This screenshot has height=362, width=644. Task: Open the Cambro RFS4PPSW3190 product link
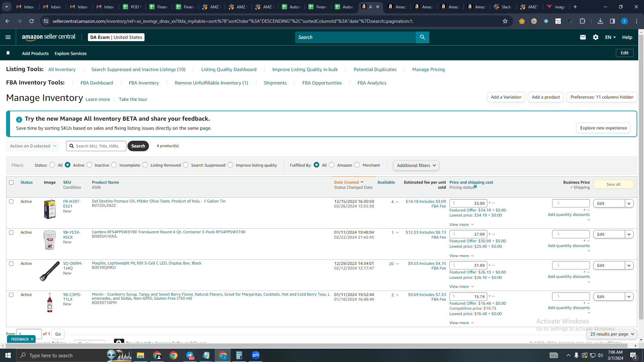pyautogui.click(x=168, y=232)
